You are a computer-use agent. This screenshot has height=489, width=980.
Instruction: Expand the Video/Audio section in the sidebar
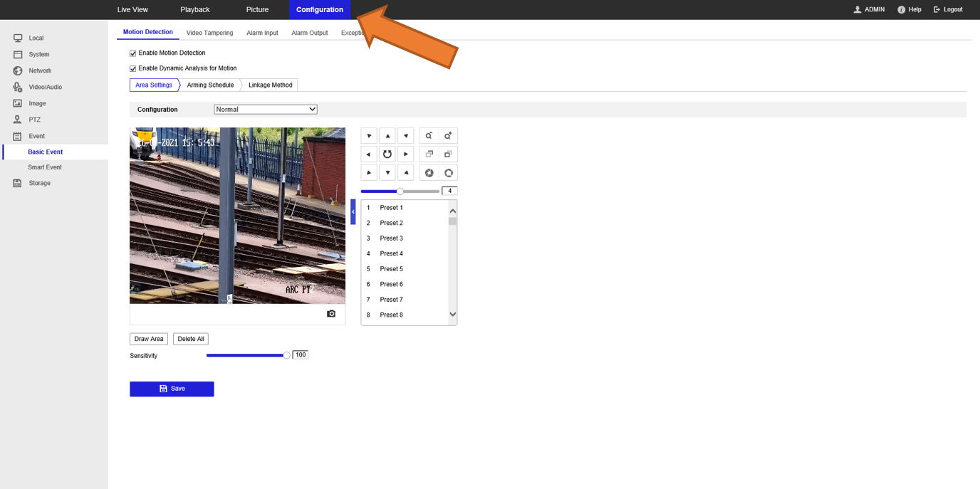click(x=45, y=87)
